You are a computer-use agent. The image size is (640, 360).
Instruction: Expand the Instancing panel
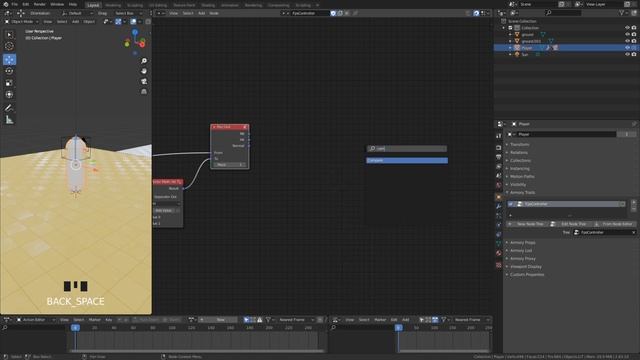pos(520,169)
